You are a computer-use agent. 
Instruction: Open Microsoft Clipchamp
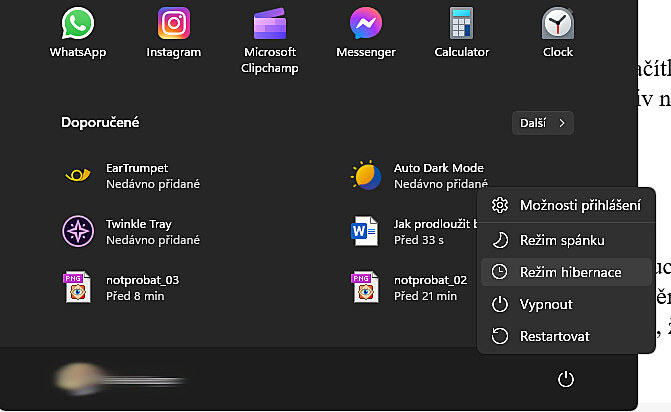[x=269, y=36]
